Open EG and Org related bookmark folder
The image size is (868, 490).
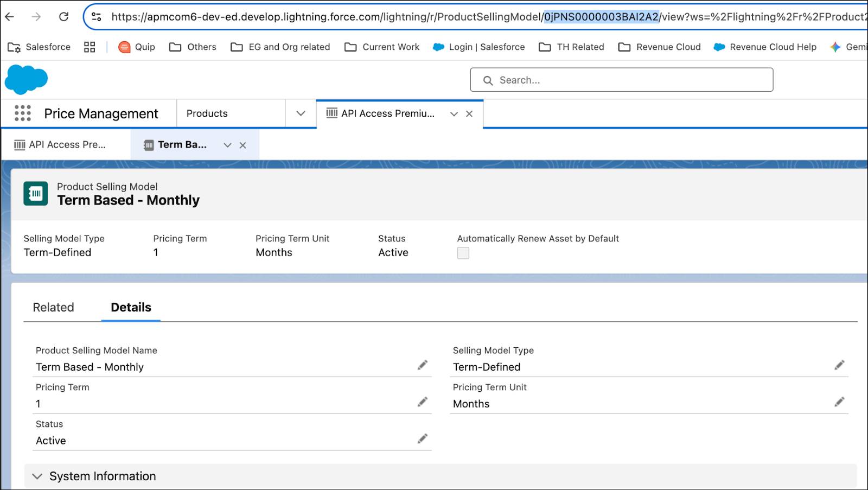(280, 47)
